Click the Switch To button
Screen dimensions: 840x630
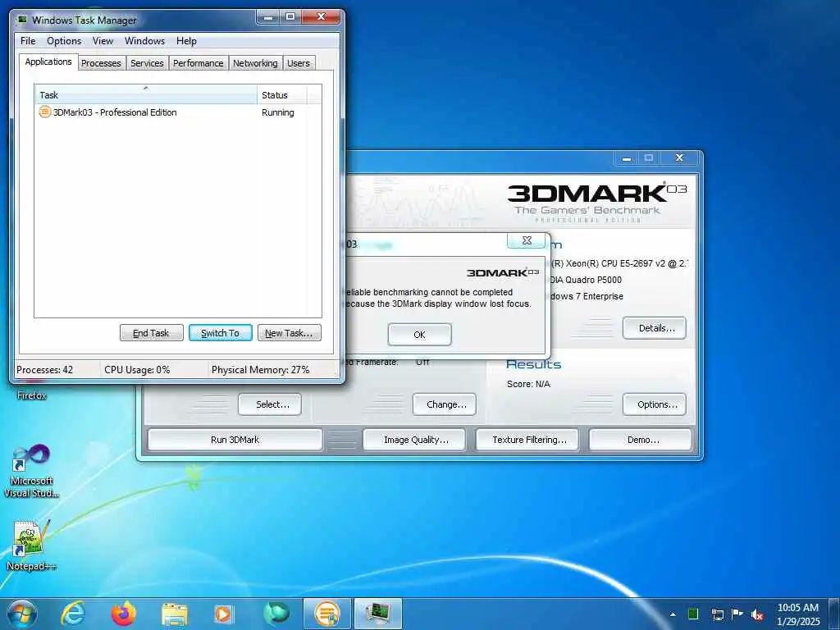click(x=220, y=333)
